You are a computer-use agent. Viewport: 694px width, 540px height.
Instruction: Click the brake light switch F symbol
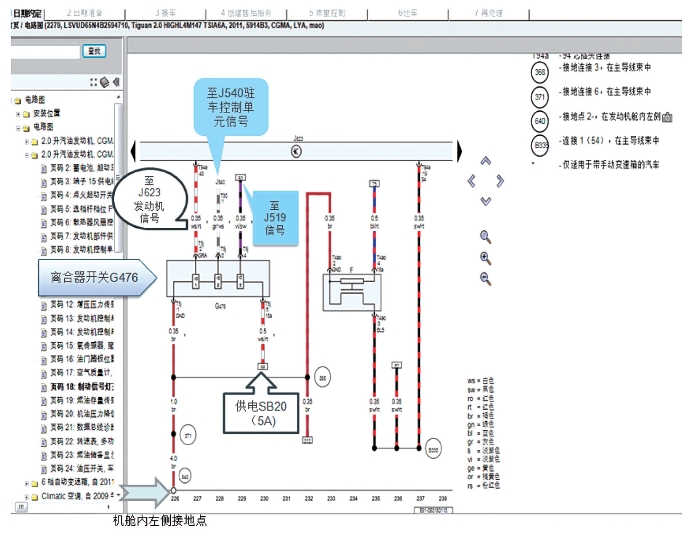pyautogui.click(x=352, y=292)
